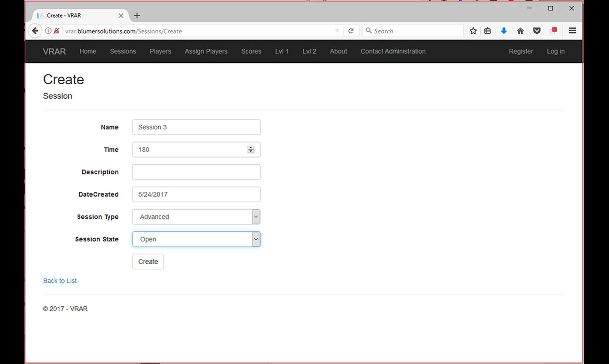Bookmark this page with the star icon
The image size is (609, 364).
(473, 31)
